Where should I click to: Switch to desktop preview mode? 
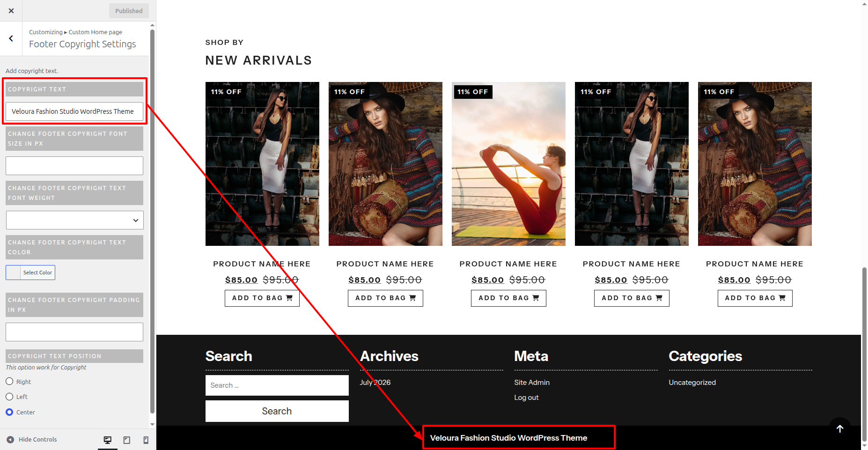click(x=108, y=440)
